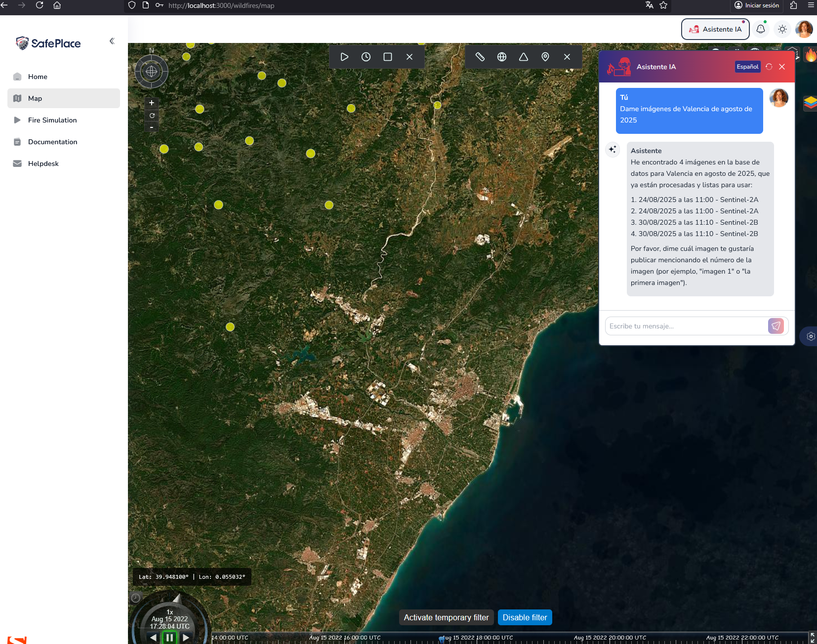The width and height of the screenshot is (817, 644).
Task: Open Fire Simulation in sidebar
Action: pos(52,120)
